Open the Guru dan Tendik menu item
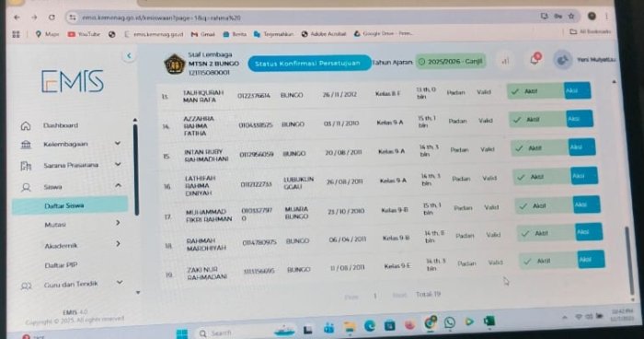Viewport: 644px width, 339px height. [71, 284]
